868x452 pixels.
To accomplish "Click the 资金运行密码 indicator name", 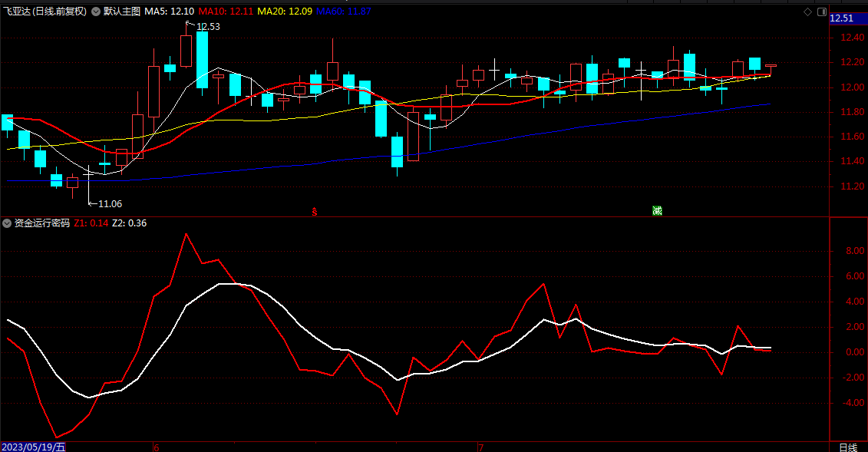I will tap(42, 223).
